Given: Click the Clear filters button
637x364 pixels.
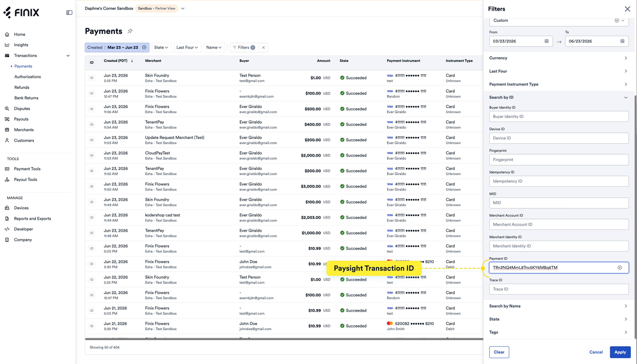Looking at the screenshot, I should [499, 352].
